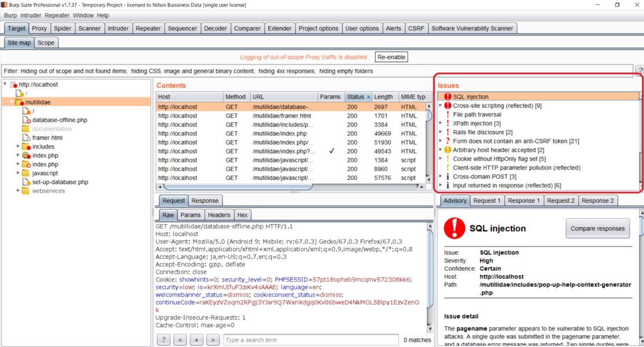Image resolution: width=644 pixels, height=347 pixels.
Task: Expand the XPath injection issue group
Action: pos(441,123)
